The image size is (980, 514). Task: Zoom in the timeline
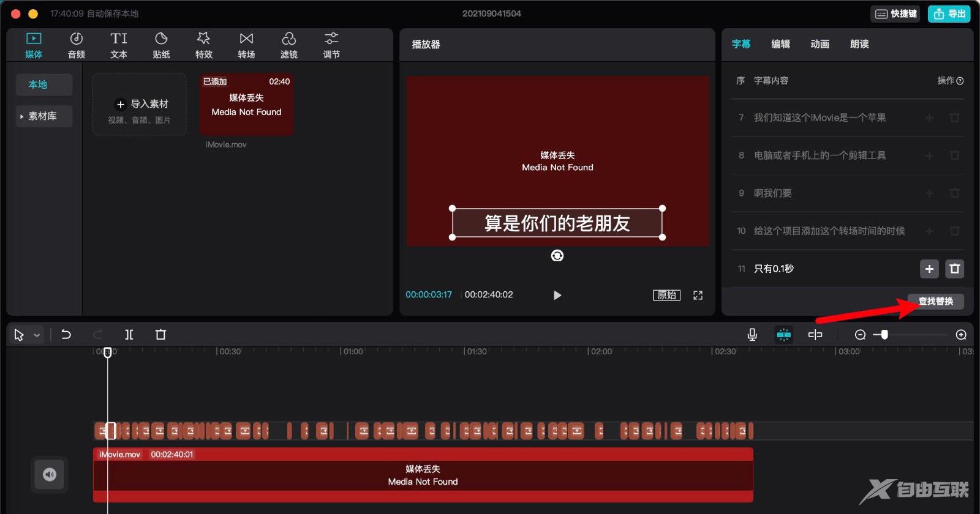[x=961, y=335]
